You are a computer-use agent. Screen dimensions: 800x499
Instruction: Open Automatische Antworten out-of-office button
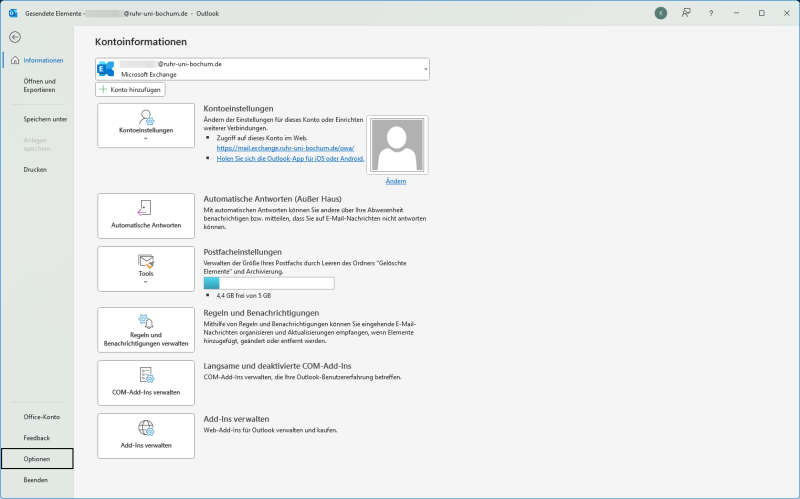pos(146,215)
